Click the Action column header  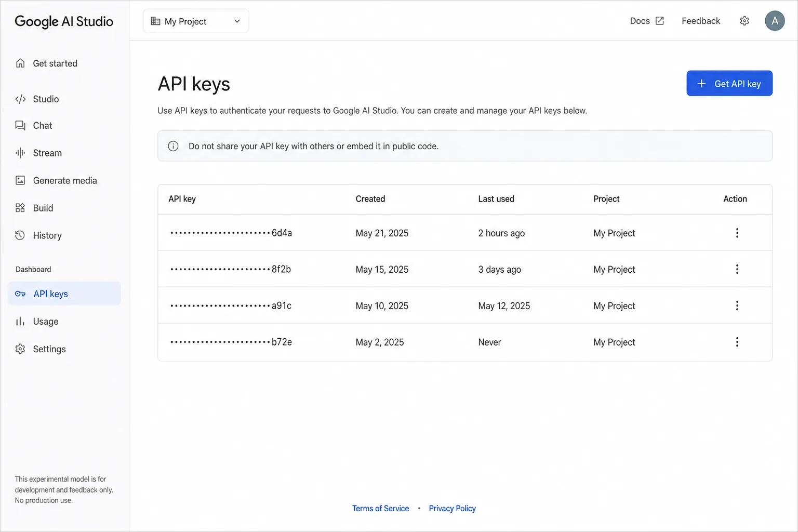pyautogui.click(x=735, y=199)
